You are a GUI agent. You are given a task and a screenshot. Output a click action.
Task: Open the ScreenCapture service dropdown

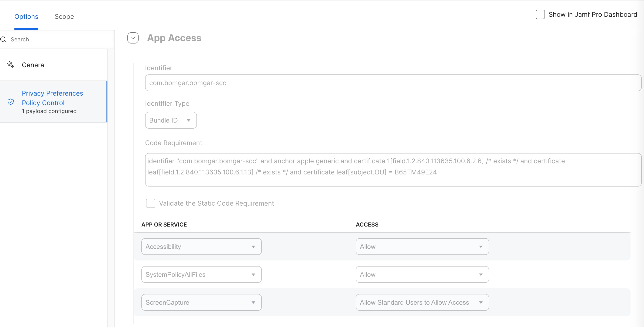[202, 303]
